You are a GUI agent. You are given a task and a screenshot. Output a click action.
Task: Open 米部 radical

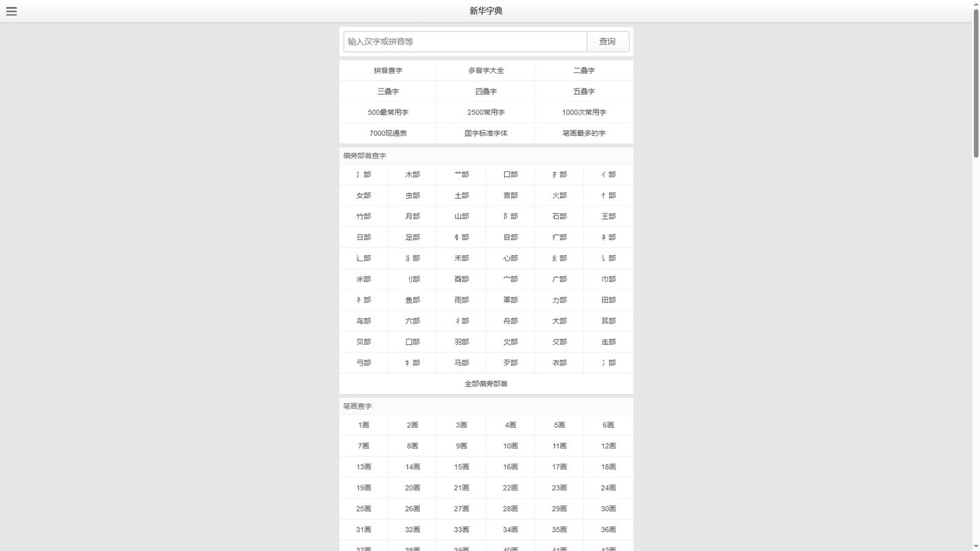[363, 280]
